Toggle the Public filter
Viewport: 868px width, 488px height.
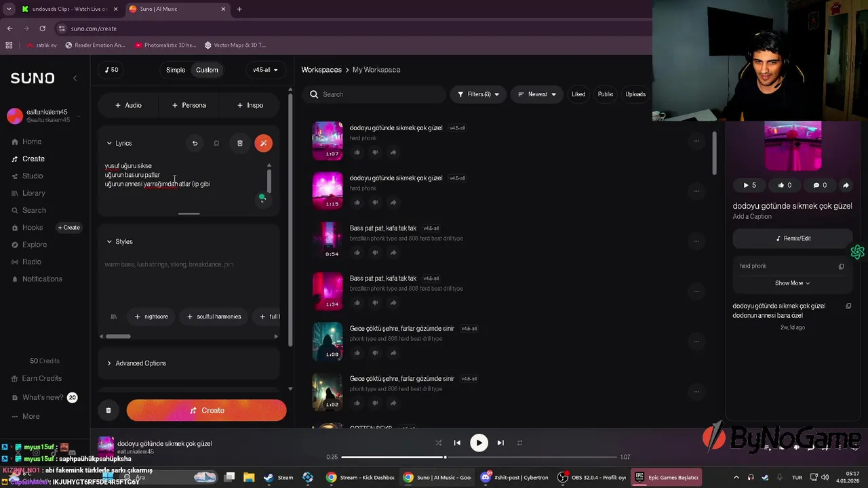coord(606,94)
